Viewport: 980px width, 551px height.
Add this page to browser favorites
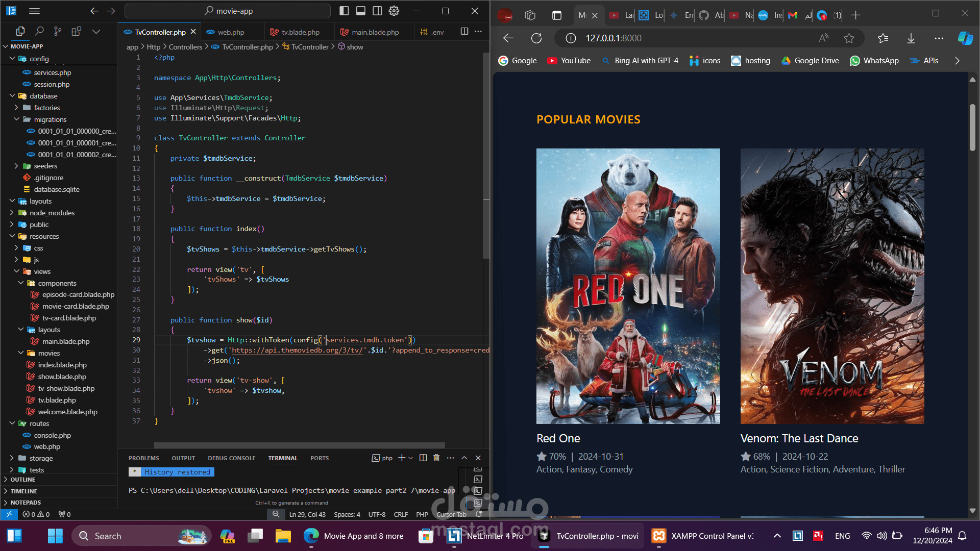coord(849,38)
